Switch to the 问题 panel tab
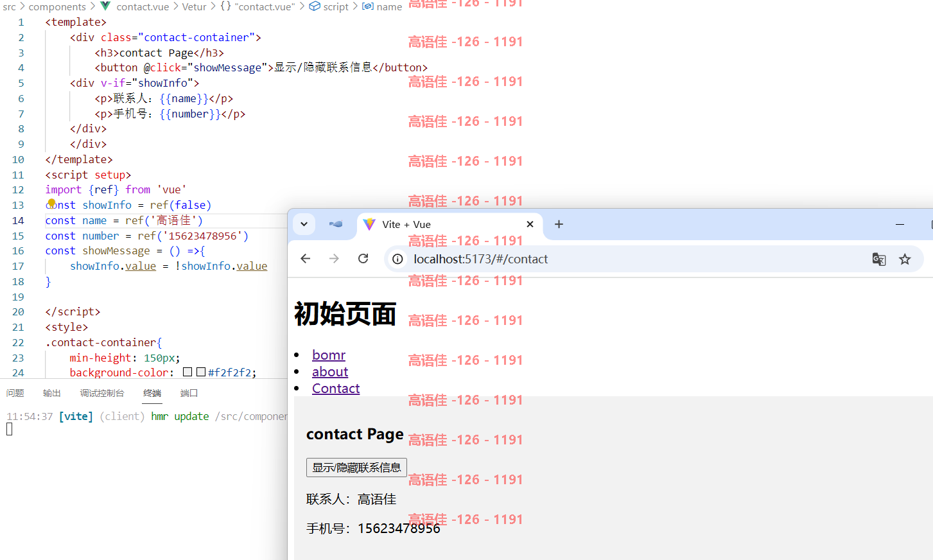 15,393
